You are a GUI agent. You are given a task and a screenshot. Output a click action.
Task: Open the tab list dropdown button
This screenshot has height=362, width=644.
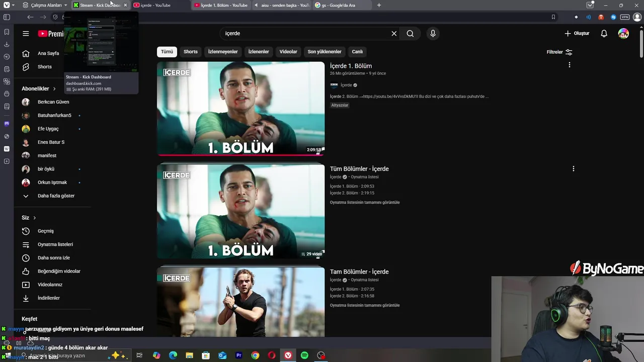[x=590, y=5]
